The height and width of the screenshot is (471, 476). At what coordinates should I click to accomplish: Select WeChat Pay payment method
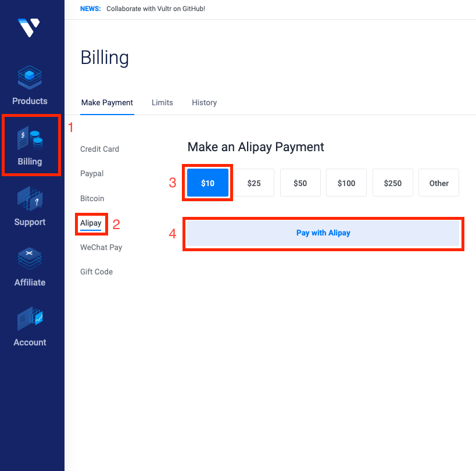point(101,248)
